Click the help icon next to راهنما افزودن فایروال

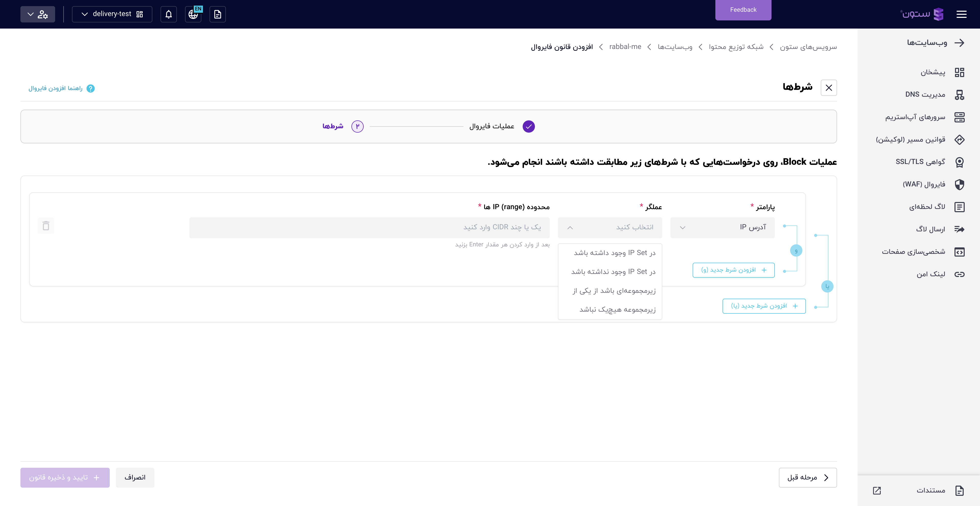click(91, 88)
